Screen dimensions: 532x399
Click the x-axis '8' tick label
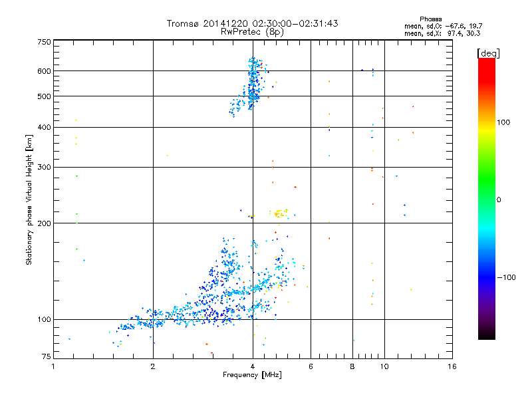coord(352,366)
